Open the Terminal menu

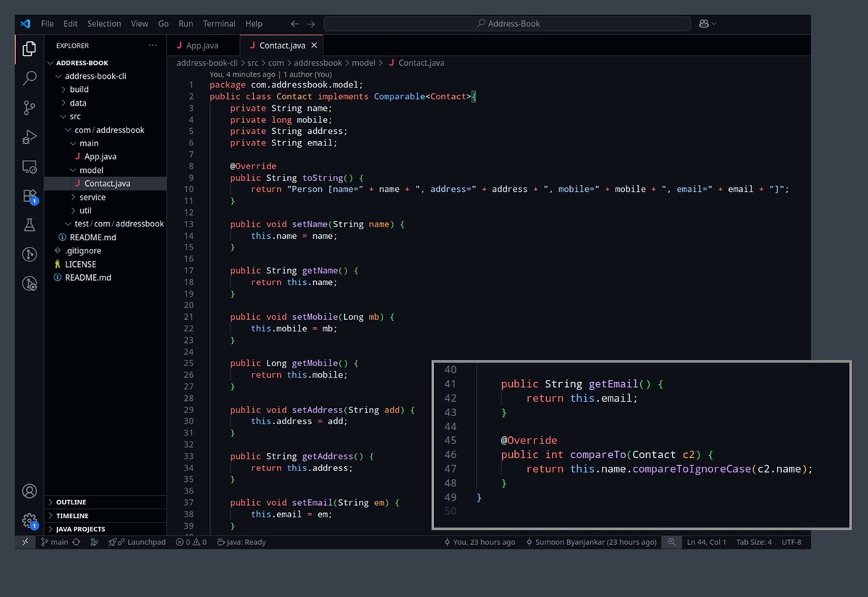219,24
